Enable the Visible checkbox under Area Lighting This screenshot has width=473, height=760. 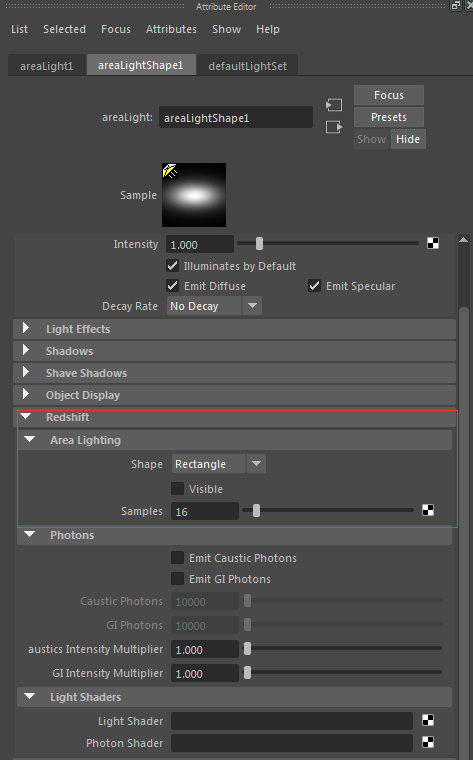(x=177, y=488)
